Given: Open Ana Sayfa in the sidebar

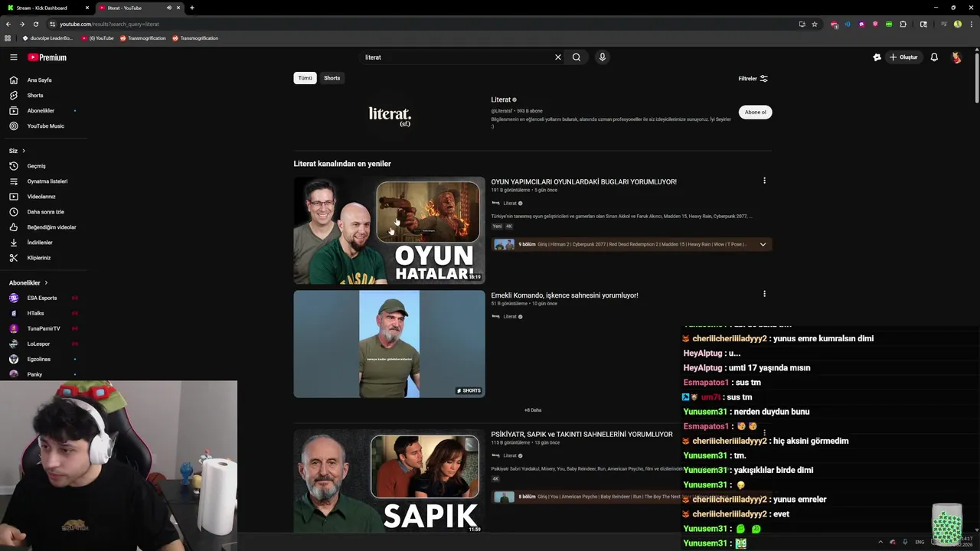Looking at the screenshot, I should click(40, 80).
